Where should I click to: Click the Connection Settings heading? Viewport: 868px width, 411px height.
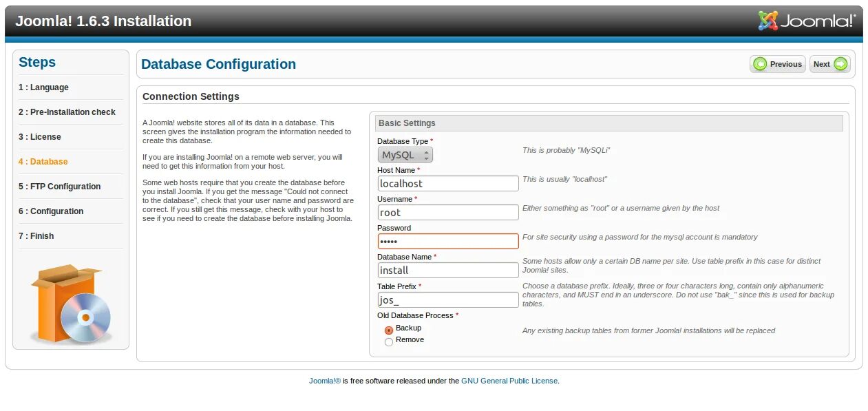[191, 96]
